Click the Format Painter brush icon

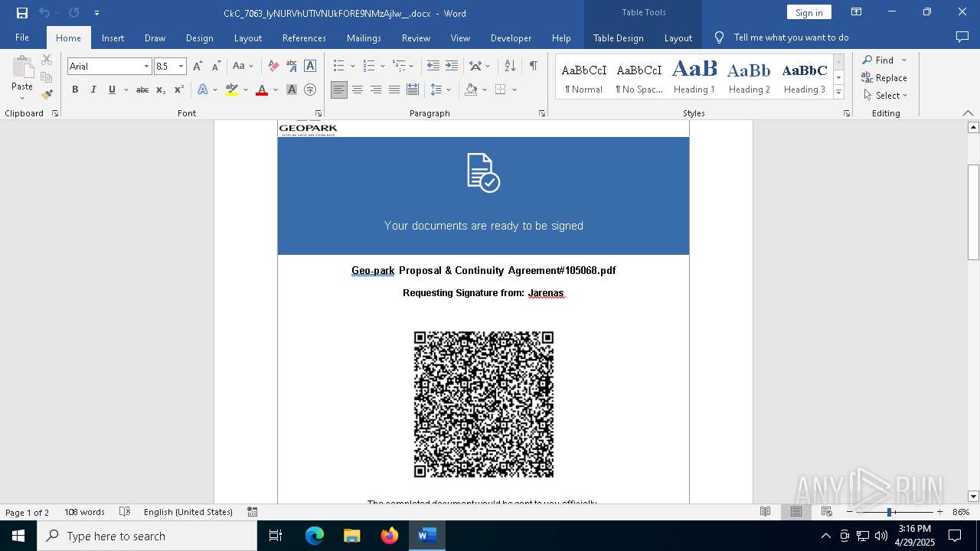[x=47, y=95]
